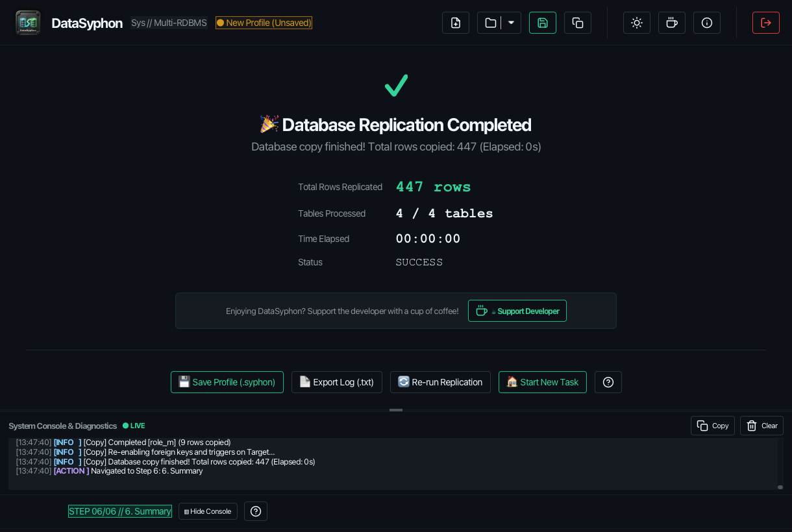The height and width of the screenshot is (532, 792).
Task: Open help icon beside Hide Console
Action: click(256, 511)
